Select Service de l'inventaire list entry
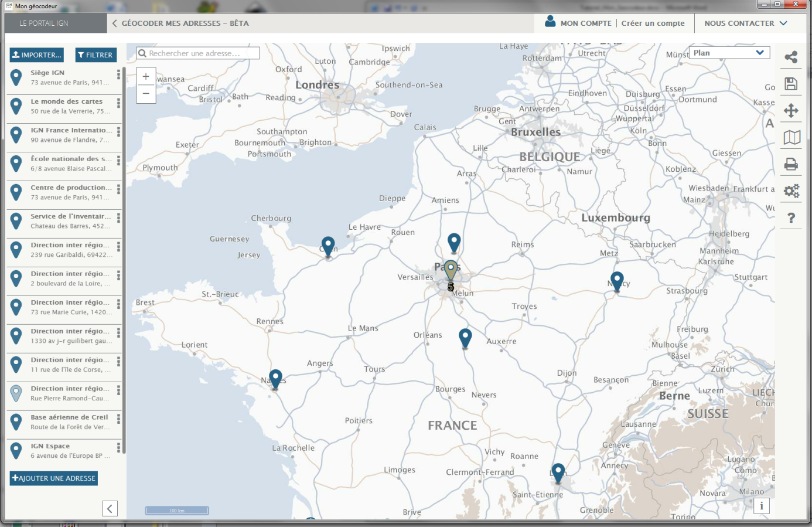The height and width of the screenshot is (527, 812). 64,221
